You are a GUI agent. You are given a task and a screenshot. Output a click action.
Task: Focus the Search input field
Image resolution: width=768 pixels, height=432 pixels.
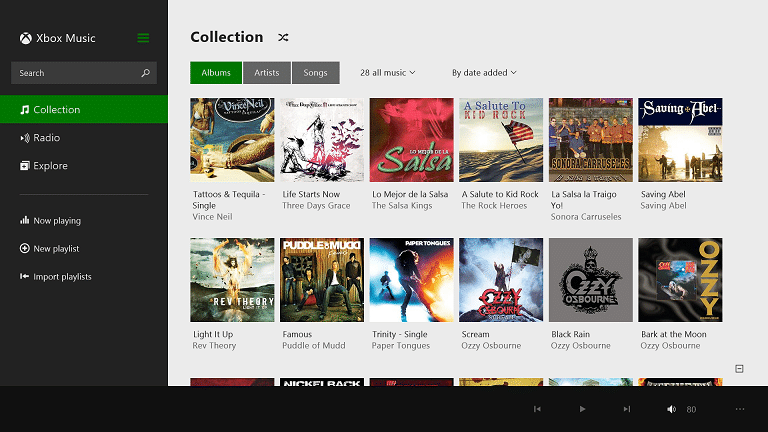[84, 73]
